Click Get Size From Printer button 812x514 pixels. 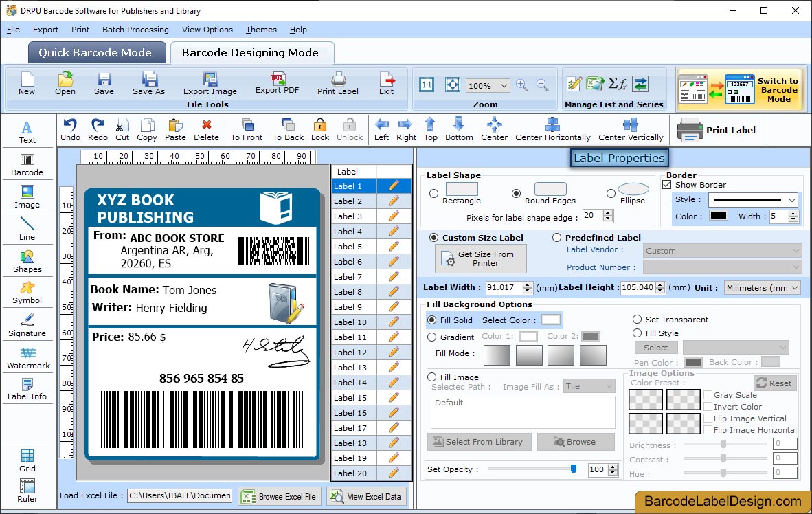click(x=481, y=258)
